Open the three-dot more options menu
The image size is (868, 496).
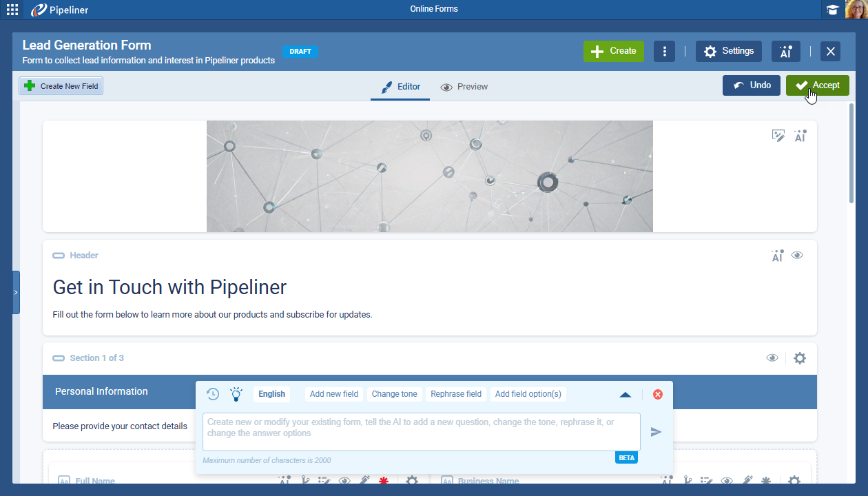664,51
